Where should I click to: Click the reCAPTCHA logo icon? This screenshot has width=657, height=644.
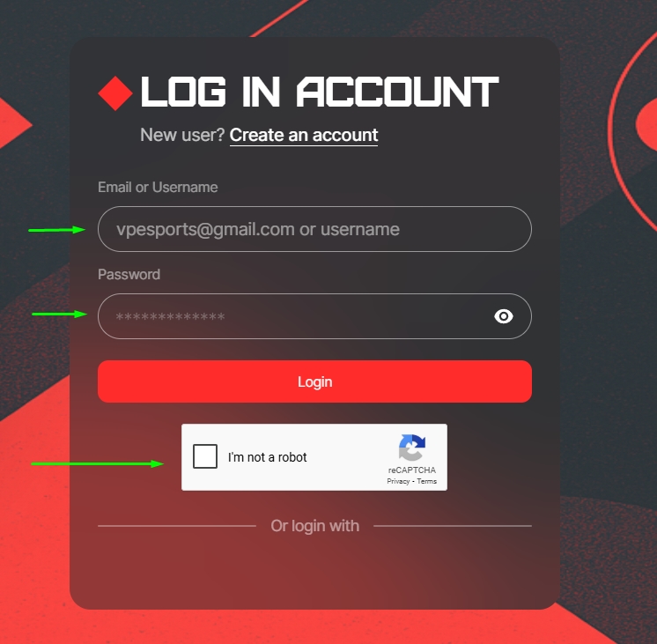pyautogui.click(x=412, y=448)
